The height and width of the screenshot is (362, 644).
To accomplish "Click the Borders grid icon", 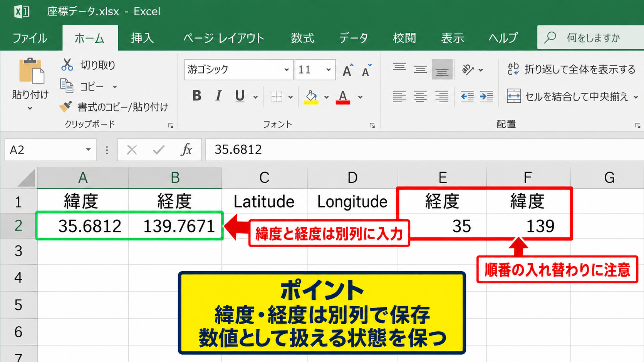I will coord(276,96).
